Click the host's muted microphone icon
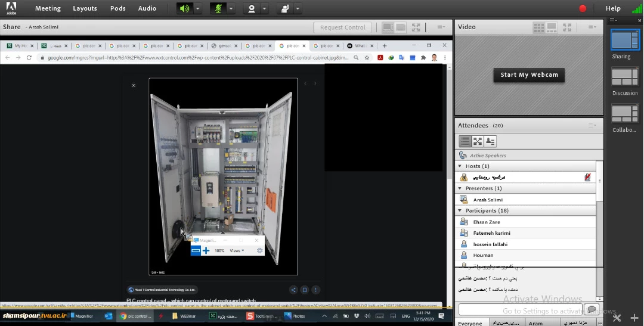 pyautogui.click(x=587, y=178)
